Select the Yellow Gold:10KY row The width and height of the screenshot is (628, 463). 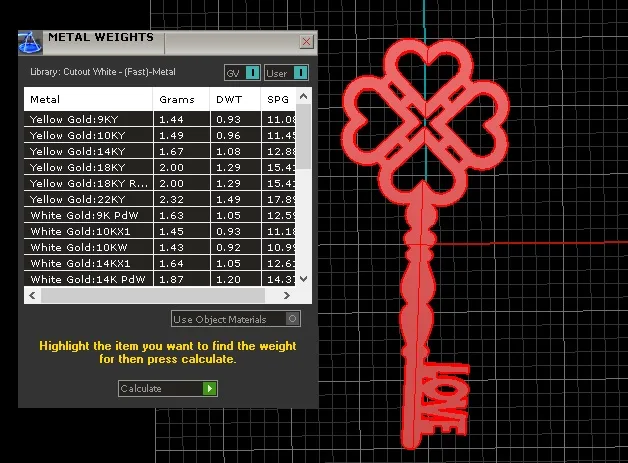tap(160, 135)
